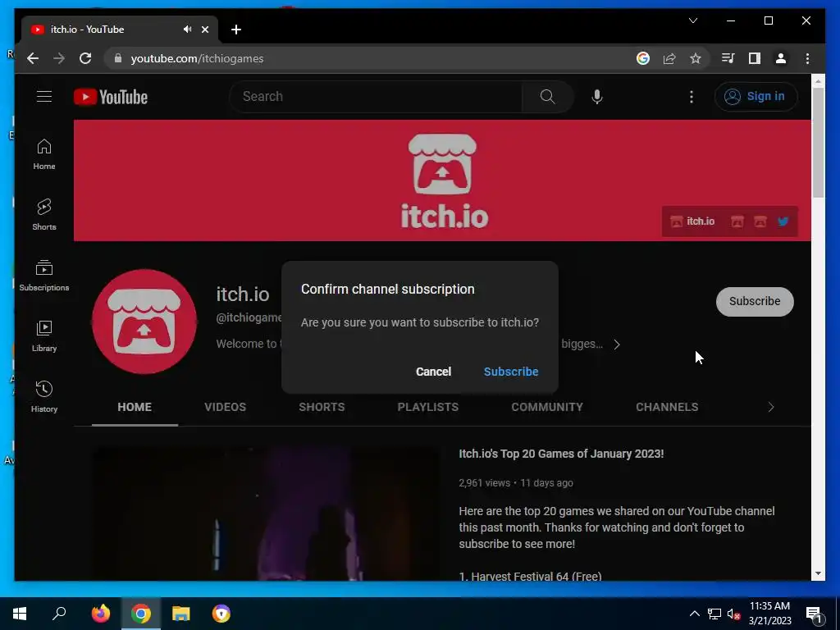Image resolution: width=840 pixels, height=630 pixels.
Task: Open the Windows Start menu
Action: click(20, 614)
